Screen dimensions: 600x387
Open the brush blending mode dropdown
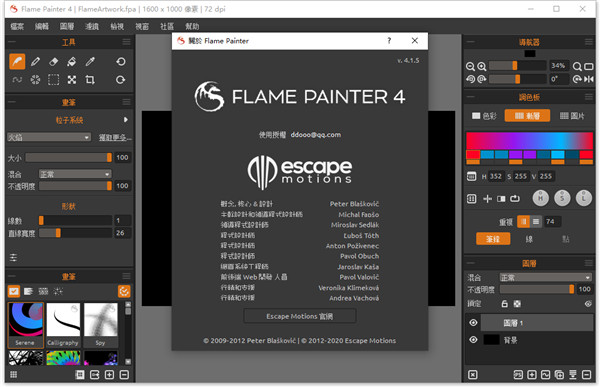(x=75, y=174)
